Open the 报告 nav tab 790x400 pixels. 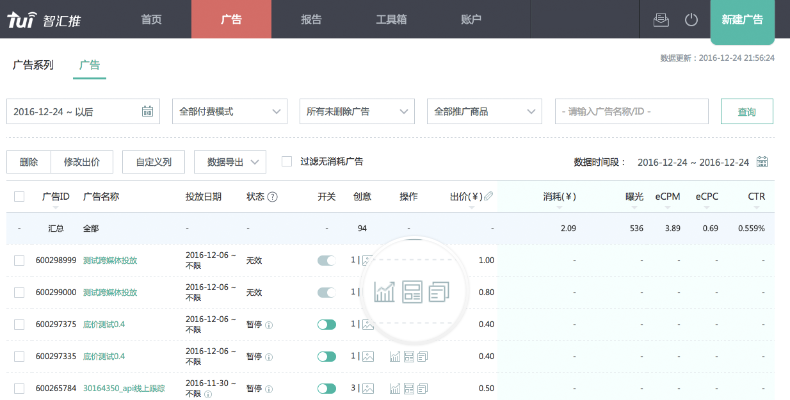311,19
